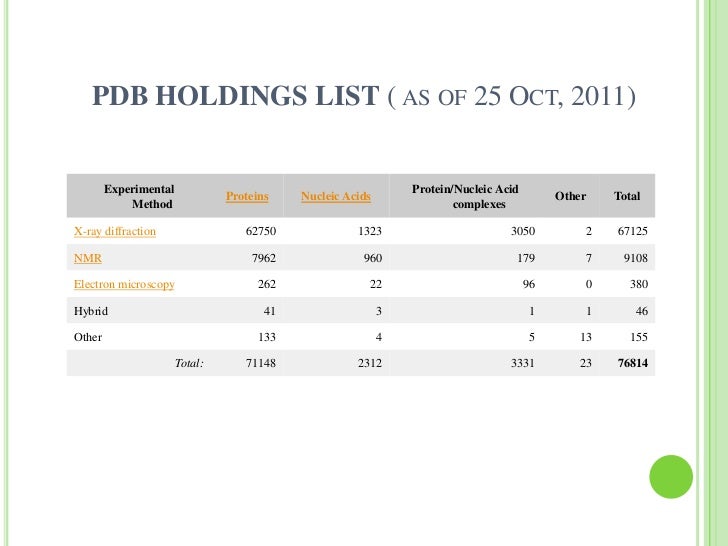This screenshot has height=546, width=728.
Task: Select nucleic acids total 2312
Action: point(370,363)
